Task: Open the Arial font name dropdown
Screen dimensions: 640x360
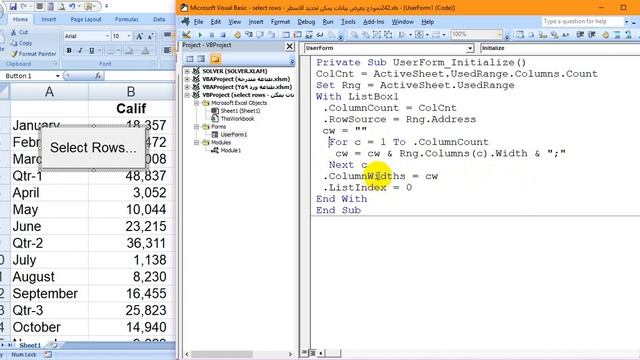Action: (108, 36)
